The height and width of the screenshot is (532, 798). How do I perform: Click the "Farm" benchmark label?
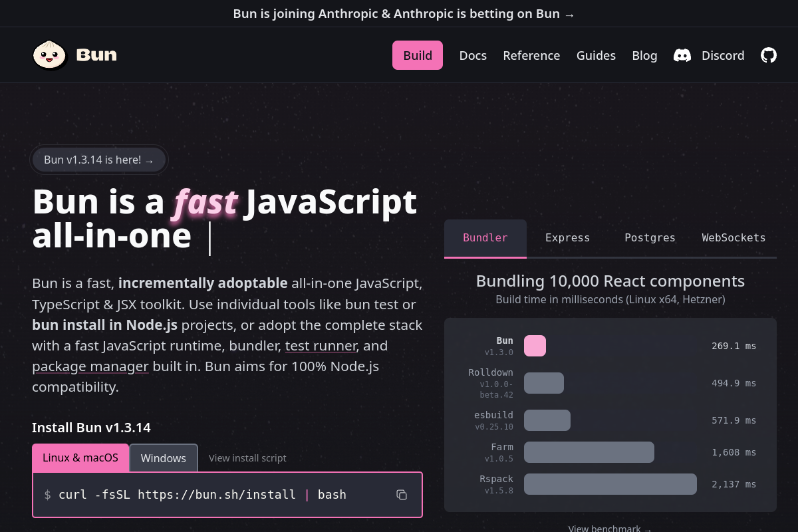point(502,447)
